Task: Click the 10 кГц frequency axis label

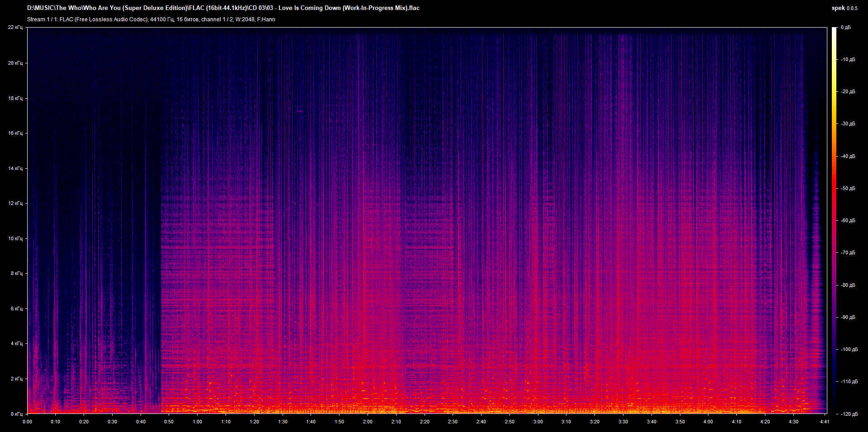Action: tap(16, 238)
